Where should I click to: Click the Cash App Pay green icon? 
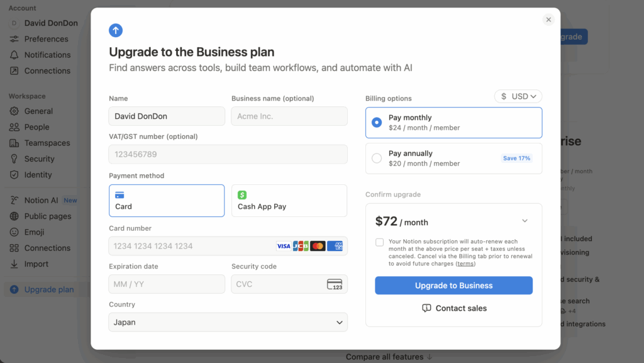point(242,195)
